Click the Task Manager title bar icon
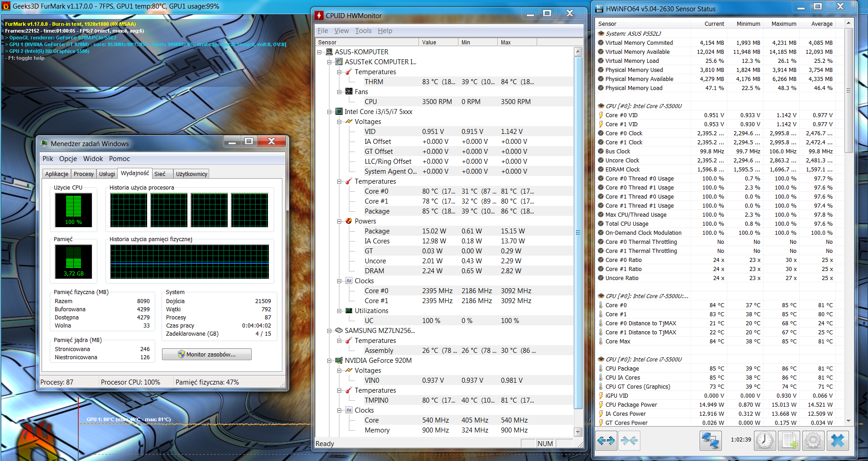Image resolution: width=868 pixels, height=461 pixels. tap(44, 143)
